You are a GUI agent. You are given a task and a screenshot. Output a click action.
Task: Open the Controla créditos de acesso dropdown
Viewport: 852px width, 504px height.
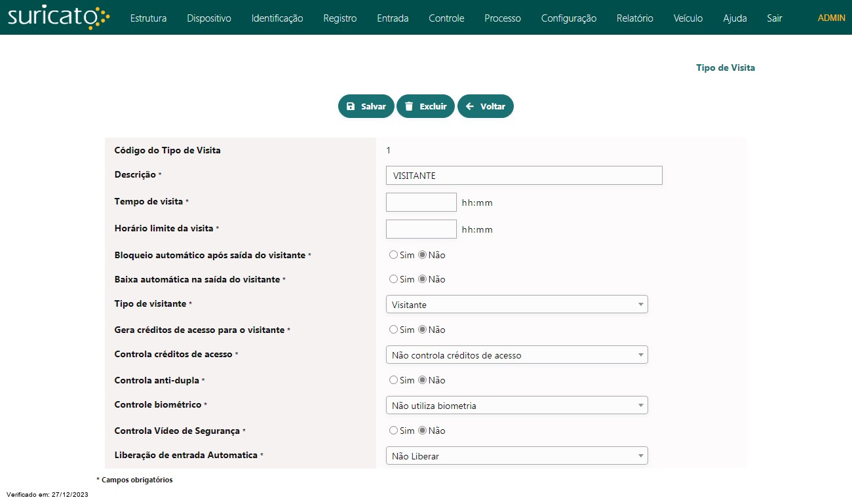[x=516, y=355]
